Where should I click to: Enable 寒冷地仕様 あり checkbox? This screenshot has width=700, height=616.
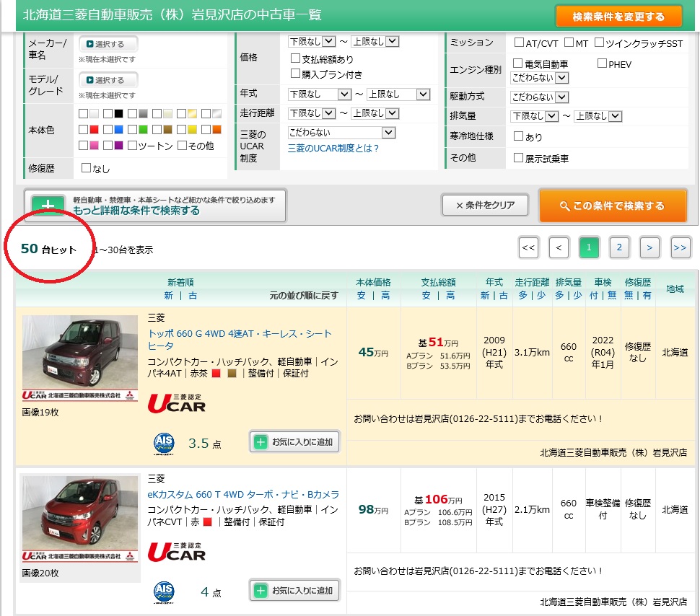(x=518, y=136)
